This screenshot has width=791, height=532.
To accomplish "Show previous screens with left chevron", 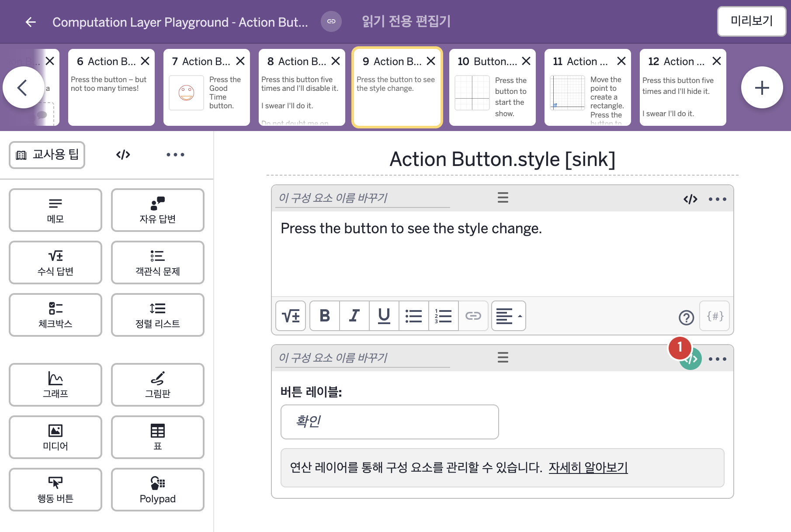I will tap(23, 87).
